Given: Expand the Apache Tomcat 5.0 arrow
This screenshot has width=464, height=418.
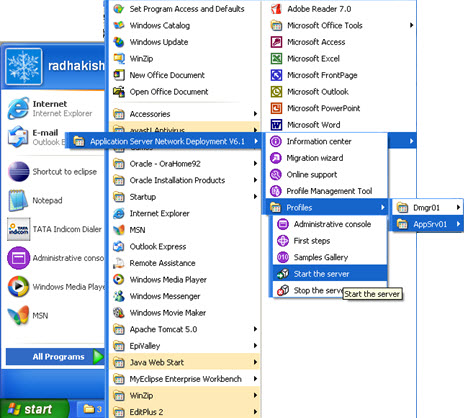Looking at the screenshot, I should pyautogui.click(x=255, y=329).
